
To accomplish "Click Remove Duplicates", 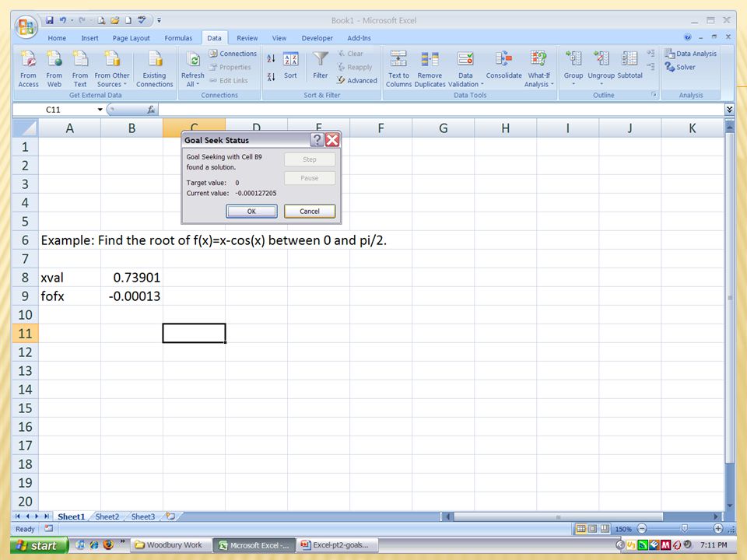I will [430, 69].
